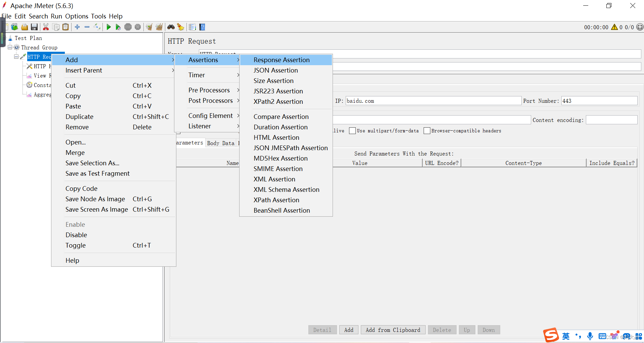Viewport: 644px width, 343px height.
Task: Click the Add parameter button
Action: pyautogui.click(x=349, y=330)
